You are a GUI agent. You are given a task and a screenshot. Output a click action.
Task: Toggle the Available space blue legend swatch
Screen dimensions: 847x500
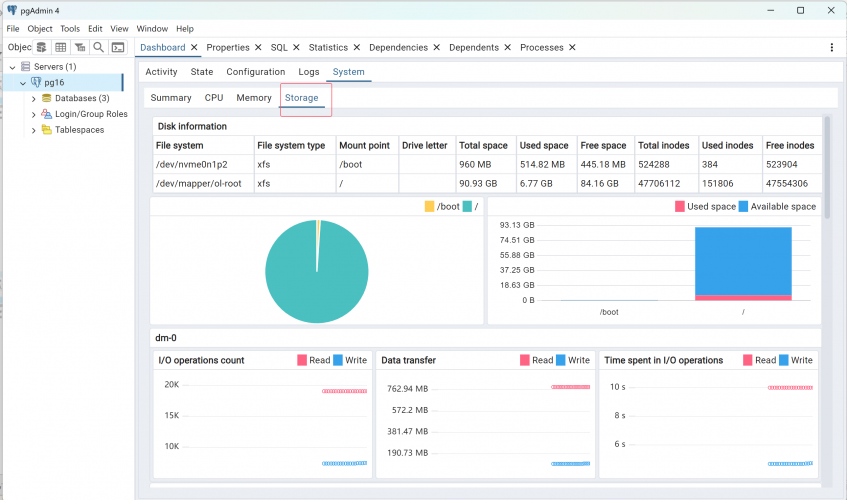click(x=743, y=206)
